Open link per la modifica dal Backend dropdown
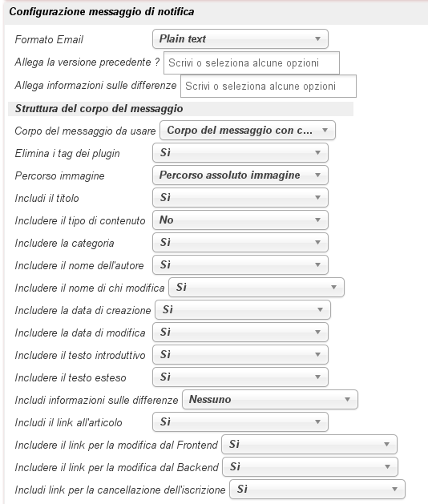 [x=310, y=466]
